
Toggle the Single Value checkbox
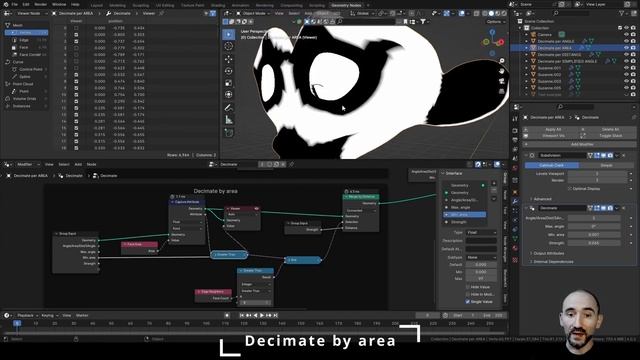468,302
